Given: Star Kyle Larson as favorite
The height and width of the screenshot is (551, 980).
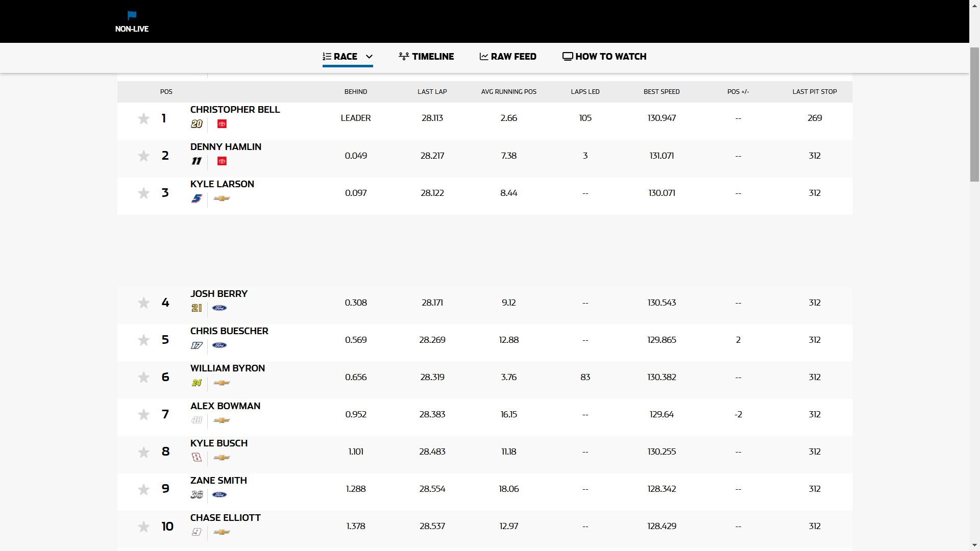Looking at the screenshot, I should pyautogui.click(x=143, y=193).
